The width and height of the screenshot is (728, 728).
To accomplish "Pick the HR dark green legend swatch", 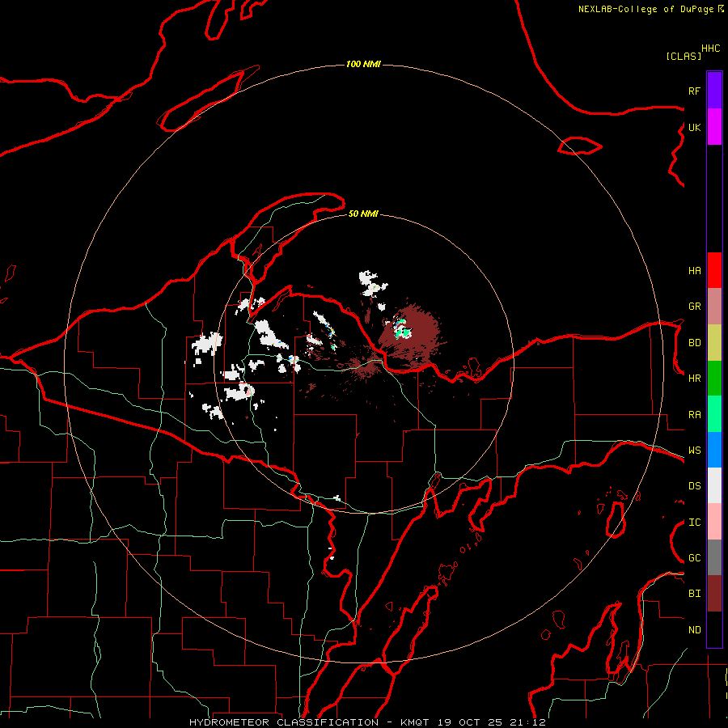I will point(714,379).
